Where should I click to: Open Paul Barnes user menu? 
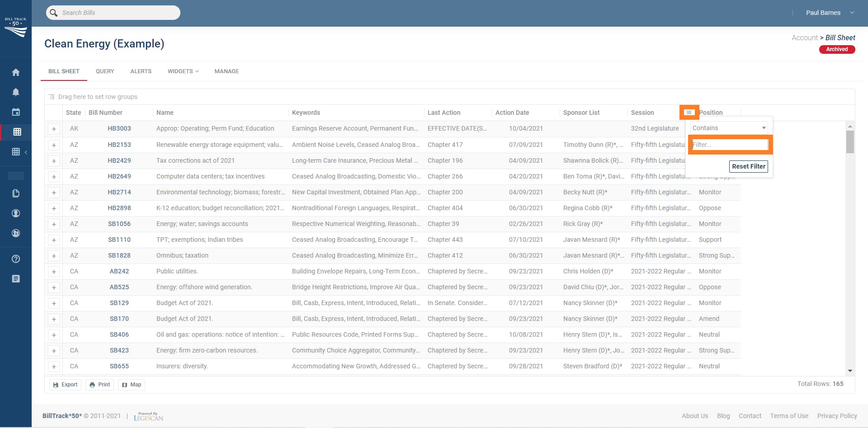(x=830, y=13)
